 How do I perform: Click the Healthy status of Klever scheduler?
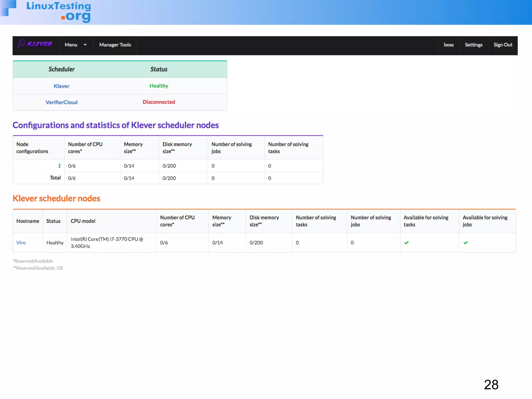tap(159, 86)
